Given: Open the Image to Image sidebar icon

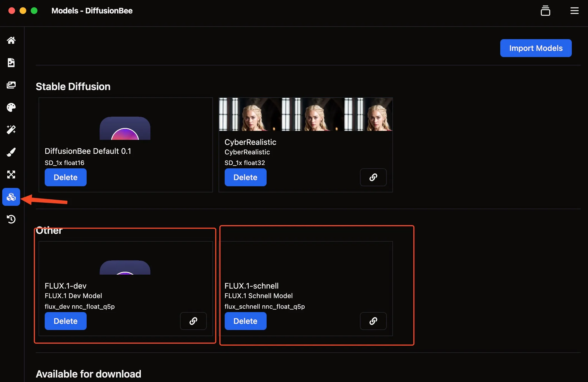Looking at the screenshot, I should pos(11,85).
